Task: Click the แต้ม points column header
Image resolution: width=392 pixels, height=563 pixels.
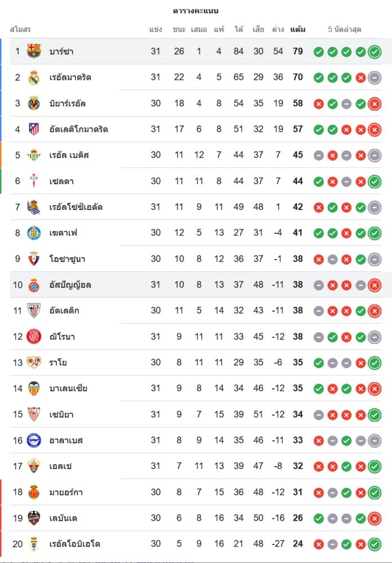Action: (298, 29)
